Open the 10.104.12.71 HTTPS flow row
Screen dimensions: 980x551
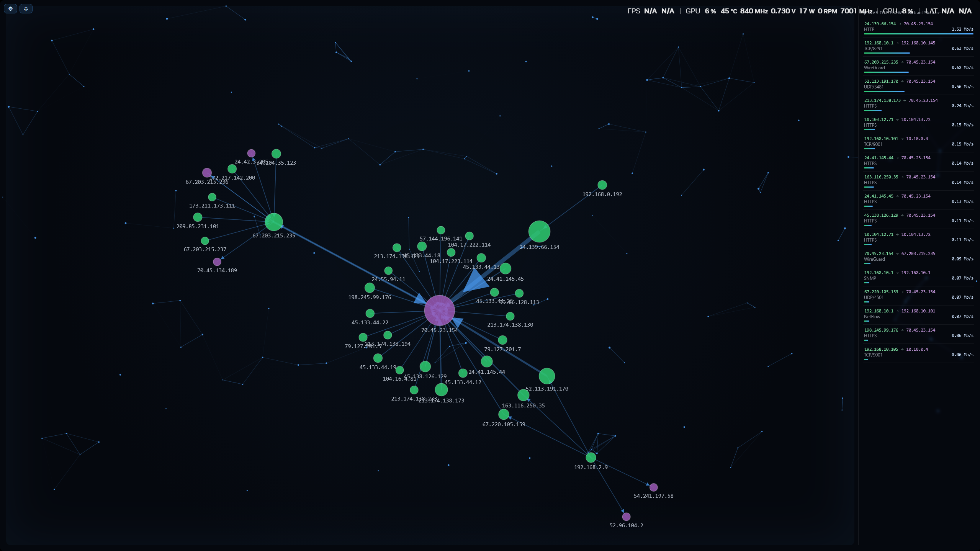[918, 238]
